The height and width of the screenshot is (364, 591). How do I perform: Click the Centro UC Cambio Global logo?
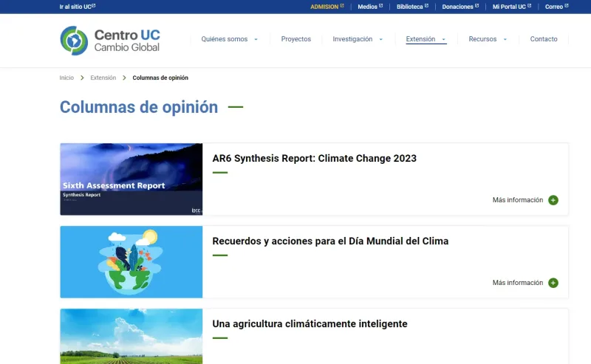pyautogui.click(x=110, y=41)
